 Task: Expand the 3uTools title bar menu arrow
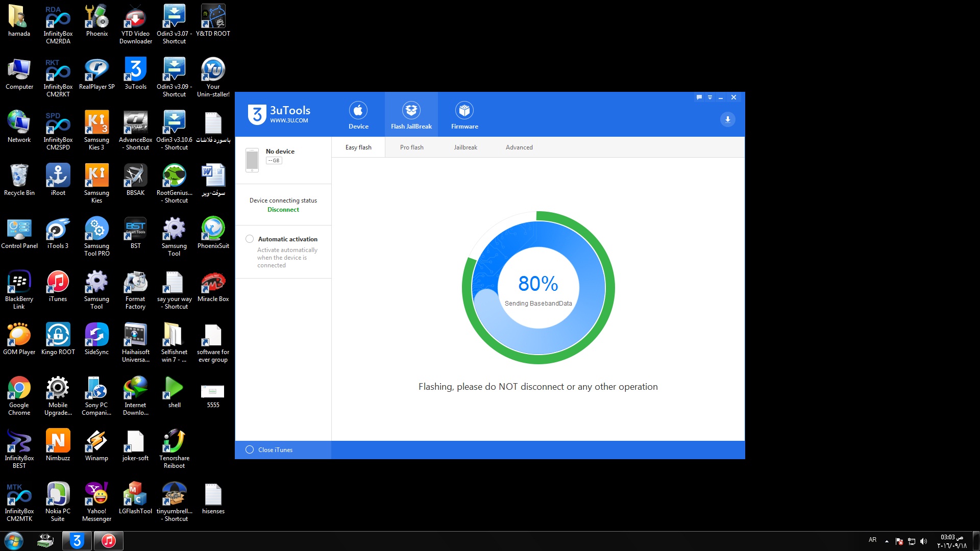pos(710,97)
